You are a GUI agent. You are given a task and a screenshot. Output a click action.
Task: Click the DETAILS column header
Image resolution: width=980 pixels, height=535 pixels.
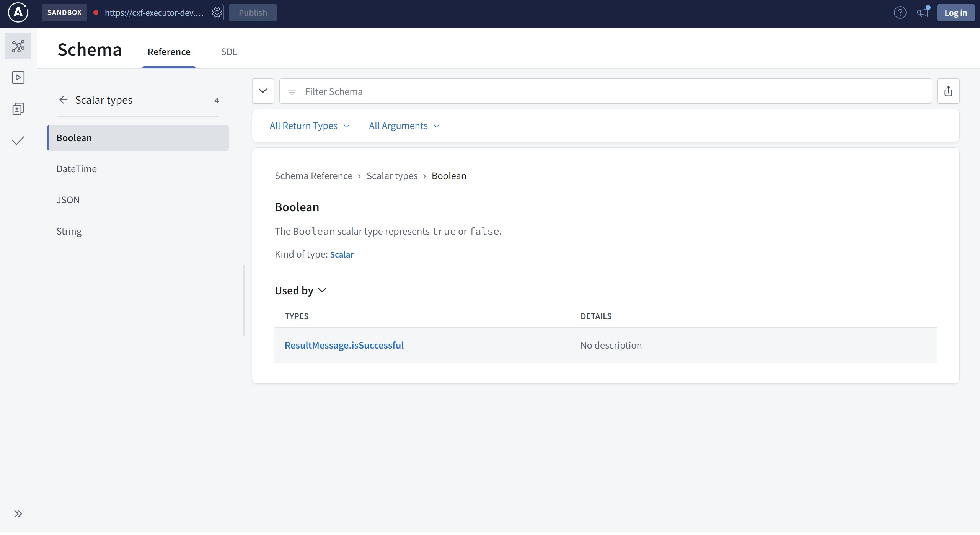click(x=596, y=316)
